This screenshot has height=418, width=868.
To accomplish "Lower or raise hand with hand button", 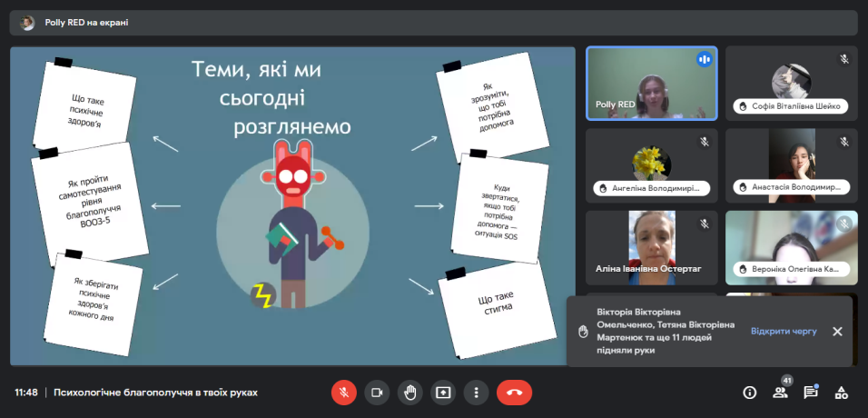I will pyautogui.click(x=409, y=393).
